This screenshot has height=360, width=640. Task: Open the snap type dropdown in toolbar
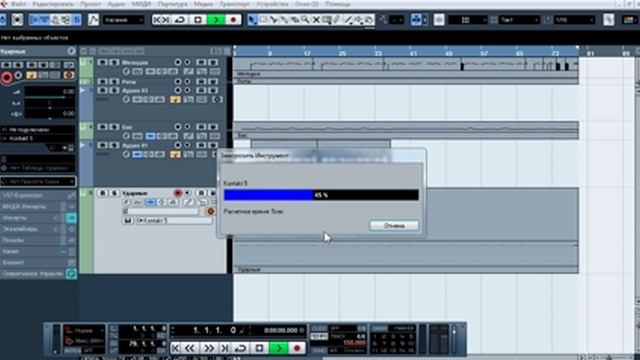tap(468, 20)
